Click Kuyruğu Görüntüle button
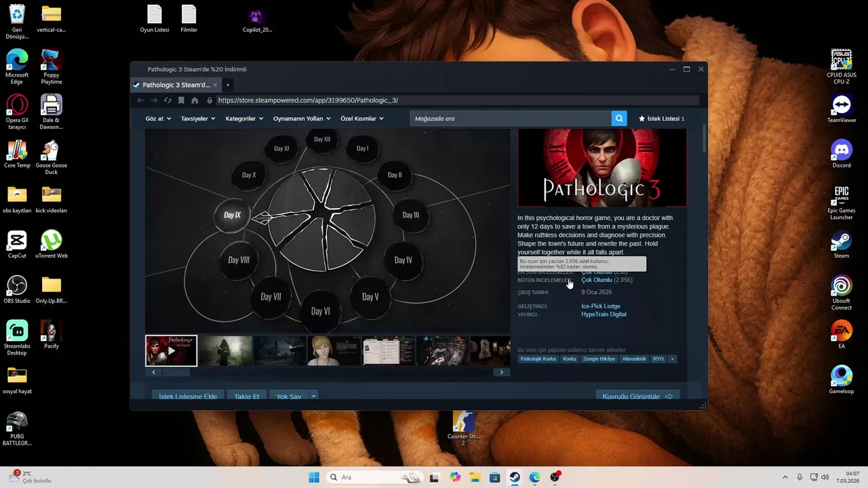 click(637, 396)
